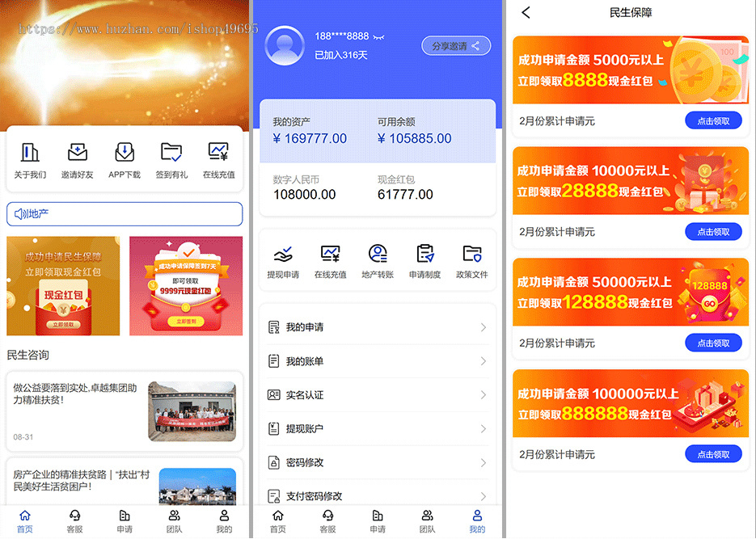Select the 地产转账 icon

coord(378,254)
